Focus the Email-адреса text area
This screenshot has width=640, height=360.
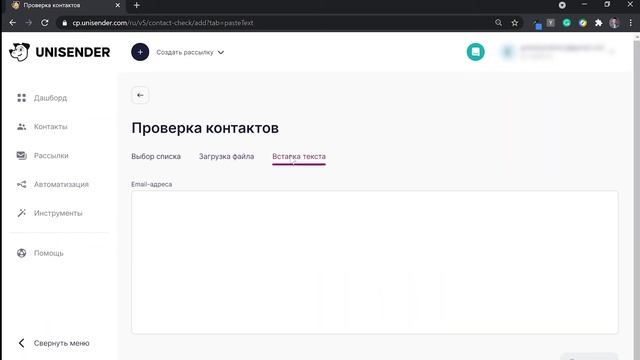(x=375, y=262)
